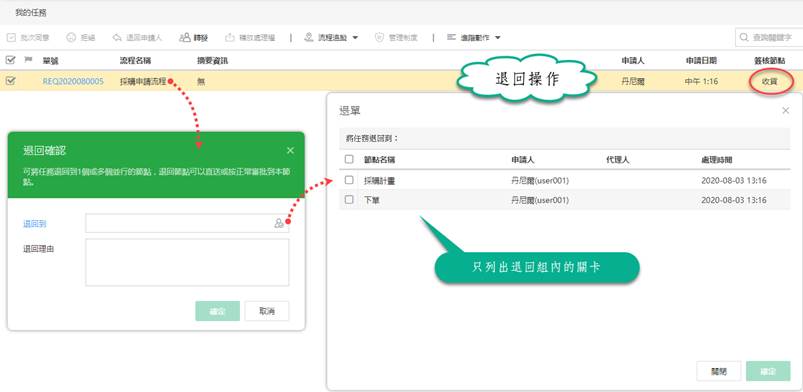Click the 拒絕 reject toolbar button

[81, 37]
